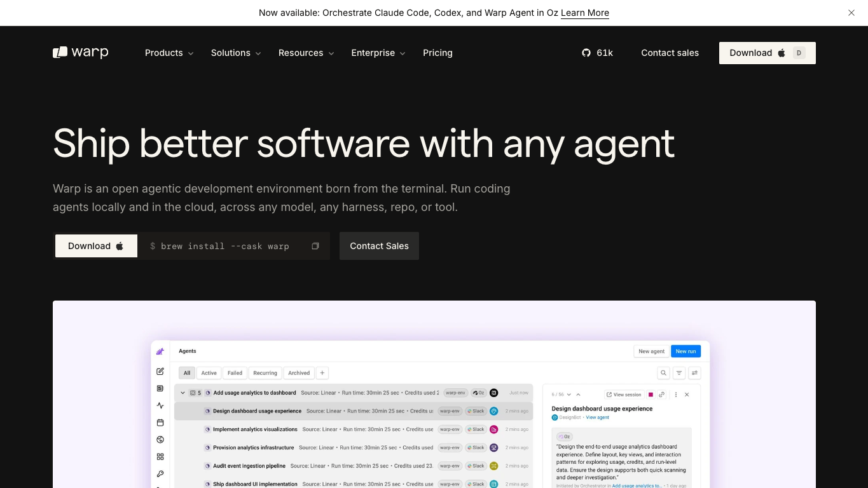Open the calendar icon in sidebar
868x488 pixels.
coord(160,423)
